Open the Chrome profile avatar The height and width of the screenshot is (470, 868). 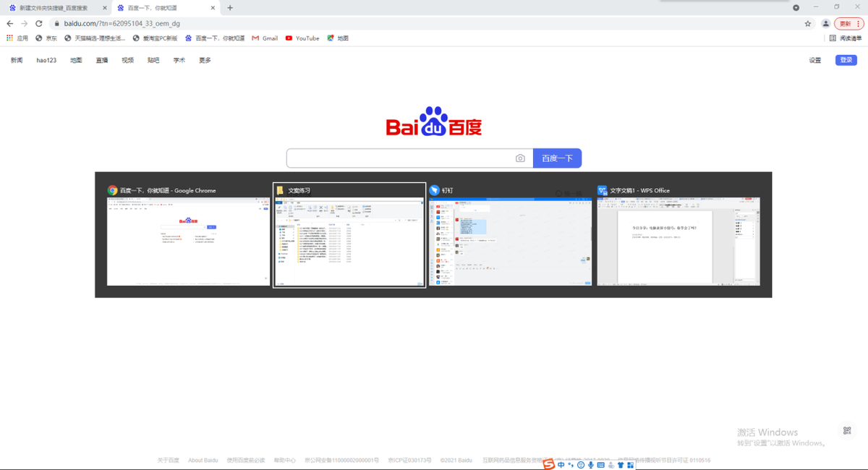coord(826,24)
